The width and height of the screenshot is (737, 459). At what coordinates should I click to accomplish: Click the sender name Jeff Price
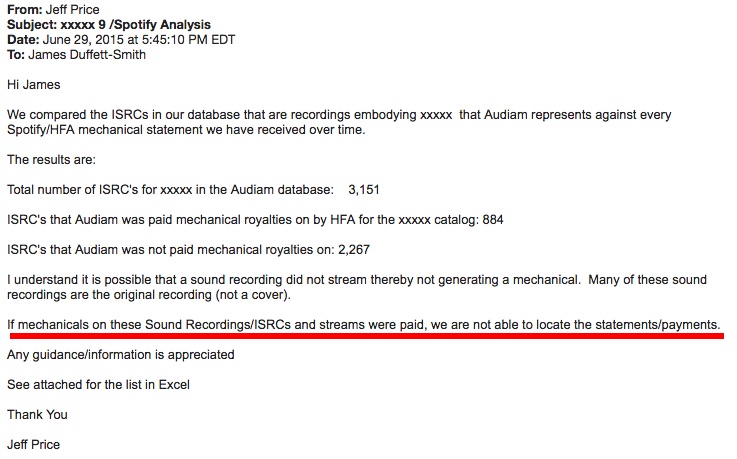coord(72,9)
